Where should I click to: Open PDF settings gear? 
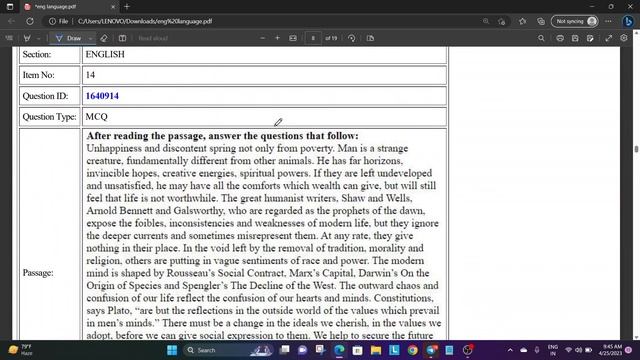[624, 38]
